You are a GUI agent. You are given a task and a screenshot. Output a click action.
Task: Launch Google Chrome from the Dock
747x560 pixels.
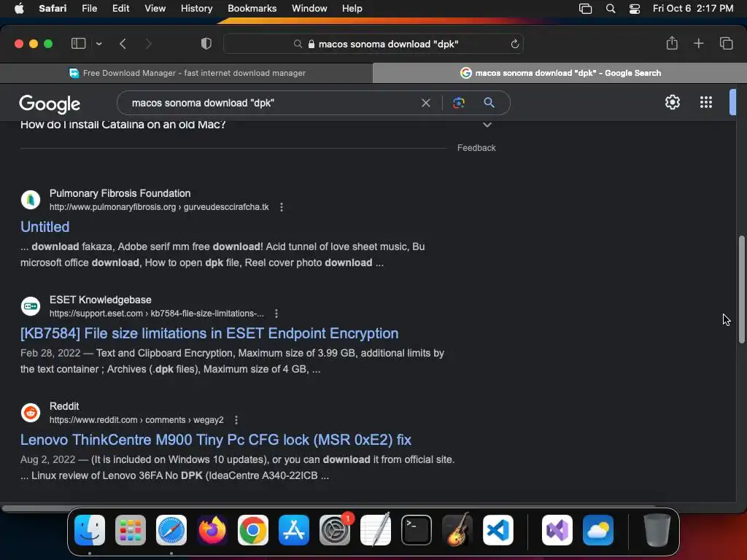pyautogui.click(x=253, y=529)
